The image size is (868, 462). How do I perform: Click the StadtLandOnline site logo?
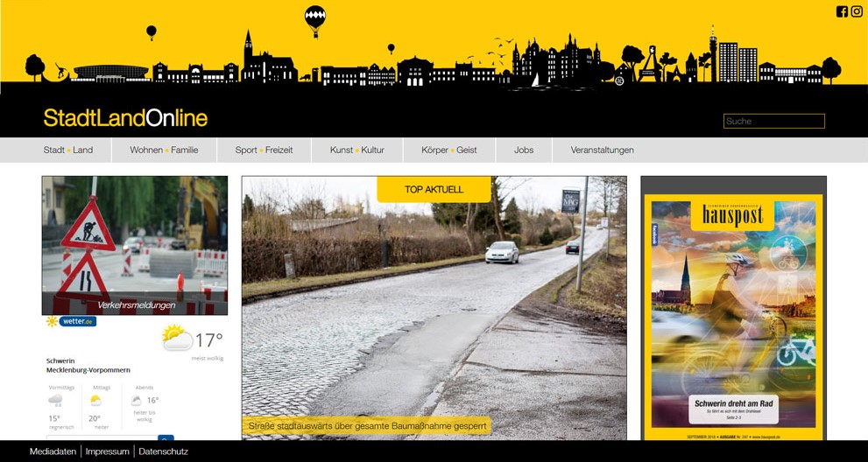(125, 118)
